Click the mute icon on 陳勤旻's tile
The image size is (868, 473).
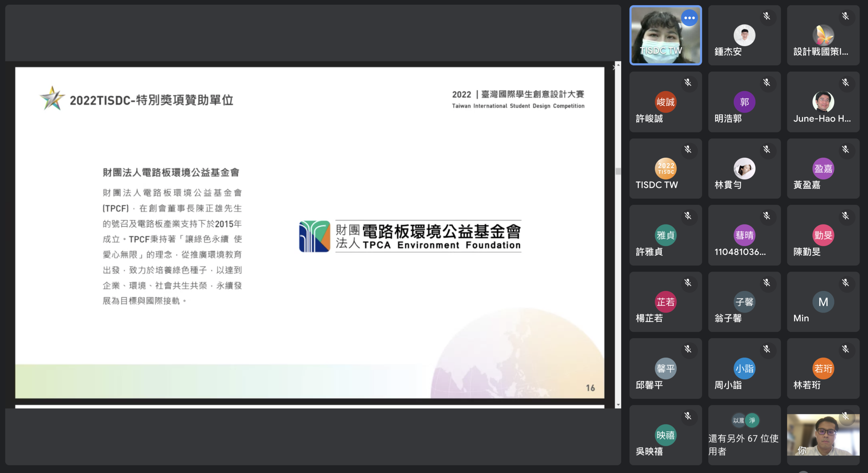pyautogui.click(x=846, y=216)
